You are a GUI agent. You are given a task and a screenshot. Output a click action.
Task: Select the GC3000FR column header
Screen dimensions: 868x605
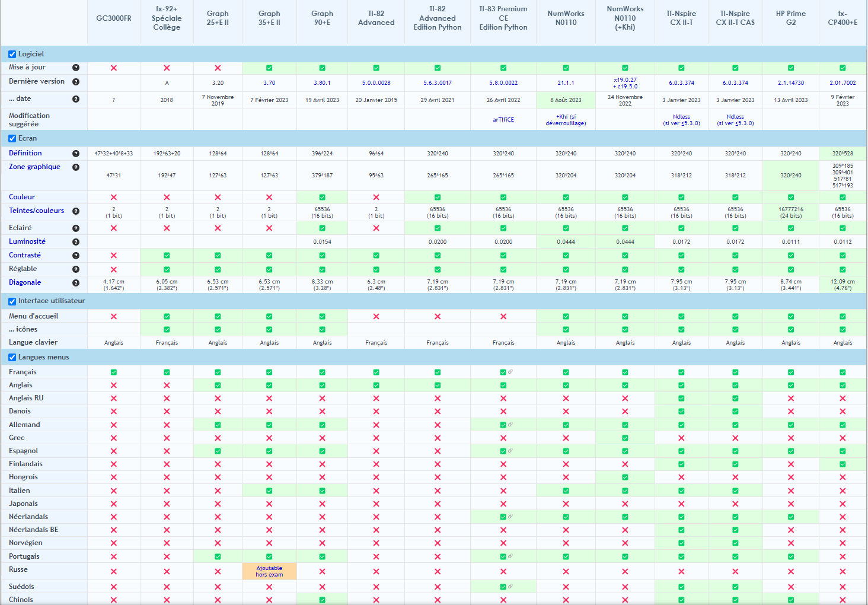[x=114, y=18]
